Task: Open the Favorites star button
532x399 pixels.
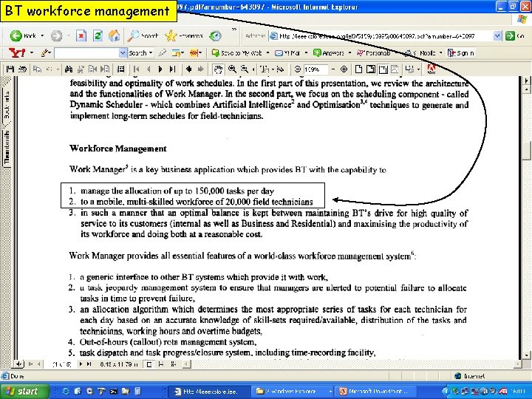Action: [x=183, y=35]
